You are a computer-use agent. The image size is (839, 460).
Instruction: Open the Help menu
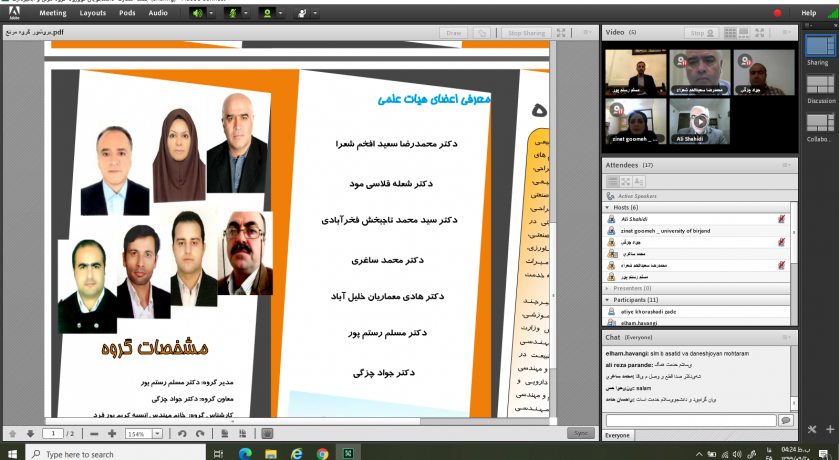tap(809, 13)
